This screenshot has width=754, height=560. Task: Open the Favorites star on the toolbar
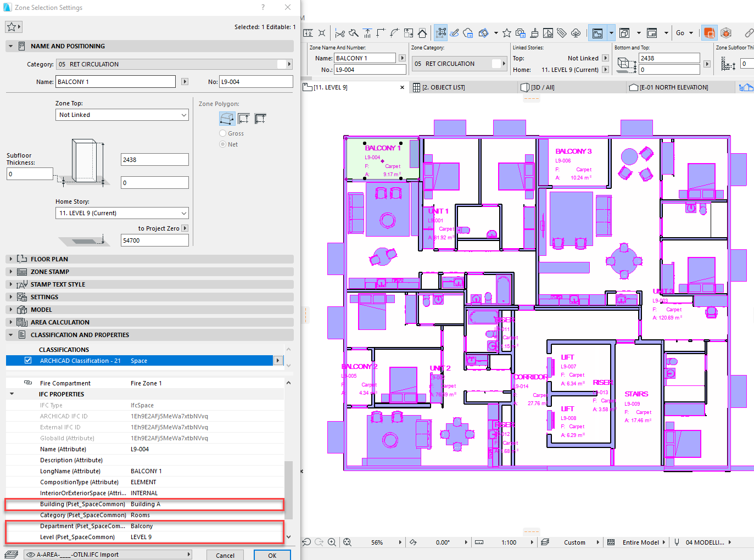pos(506,32)
